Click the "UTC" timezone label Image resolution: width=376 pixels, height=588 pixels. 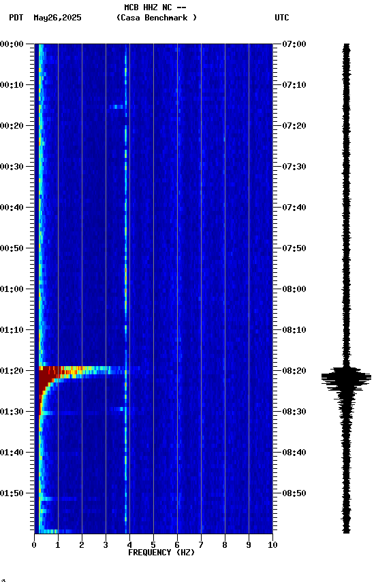click(282, 18)
